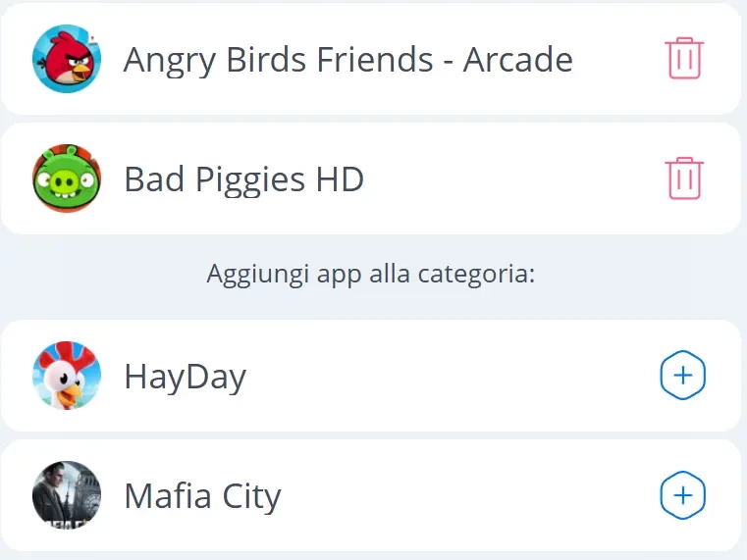The width and height of the screenshot is (747, 560).
Task: Click the HayDay rooster app icon
Action: (67, 376)
